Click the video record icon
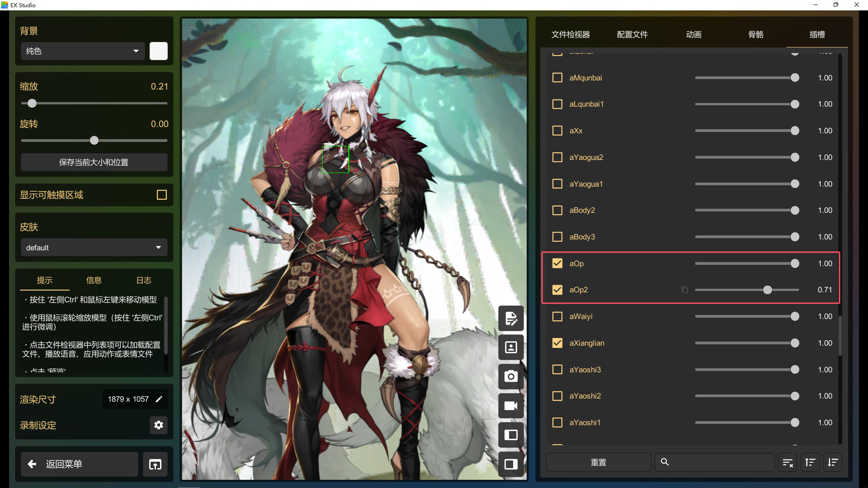Viewport: 868px width, 488px height. [511, 406]
